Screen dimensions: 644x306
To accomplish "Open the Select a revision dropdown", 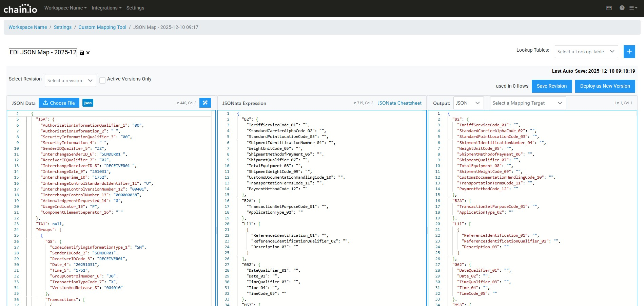I will coord(70,80).
